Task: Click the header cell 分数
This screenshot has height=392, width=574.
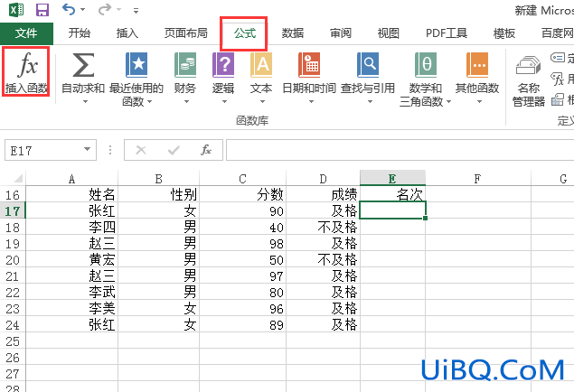Action: [242, 194]
